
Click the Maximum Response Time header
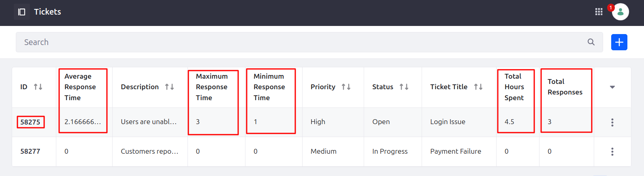212,87
